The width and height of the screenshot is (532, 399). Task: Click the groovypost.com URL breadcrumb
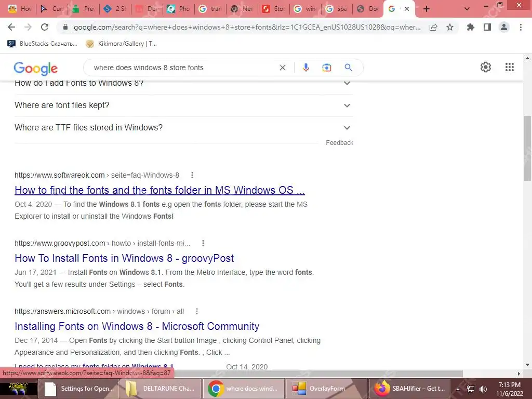click(x=102, y=243)
